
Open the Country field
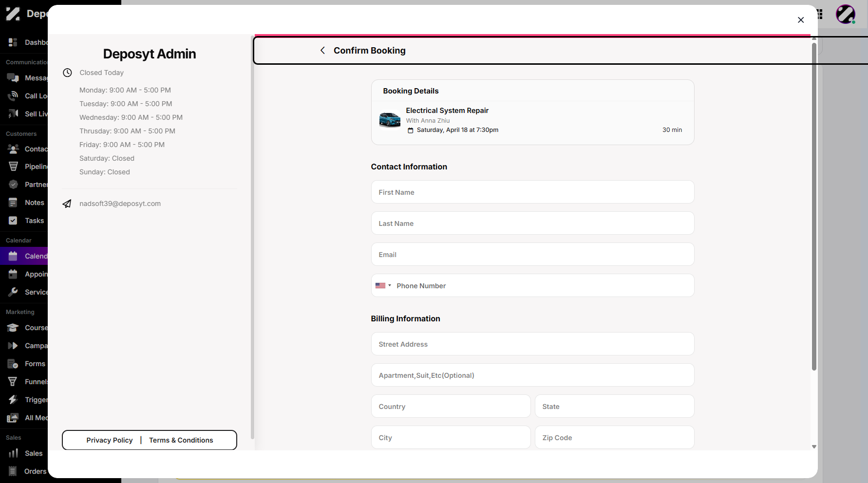[x=451, y=407]
